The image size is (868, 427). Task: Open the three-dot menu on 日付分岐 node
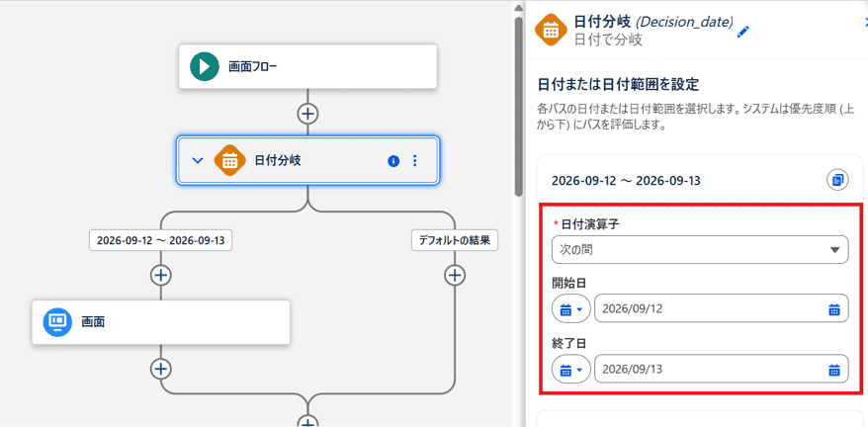pyautogui.click(x=415, y=160)
